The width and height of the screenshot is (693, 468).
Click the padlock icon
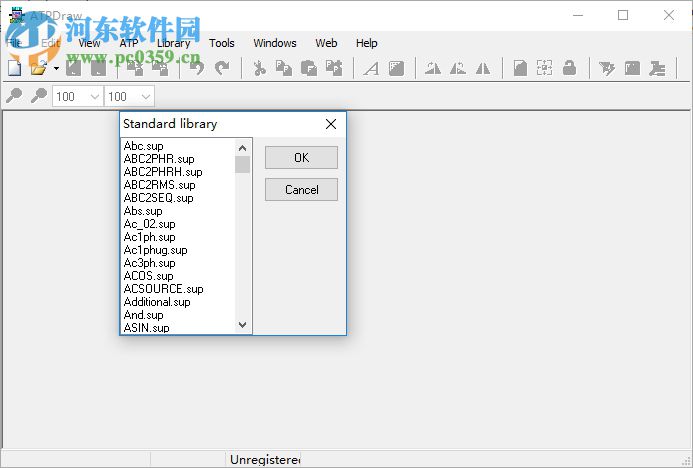coord(569,68)
